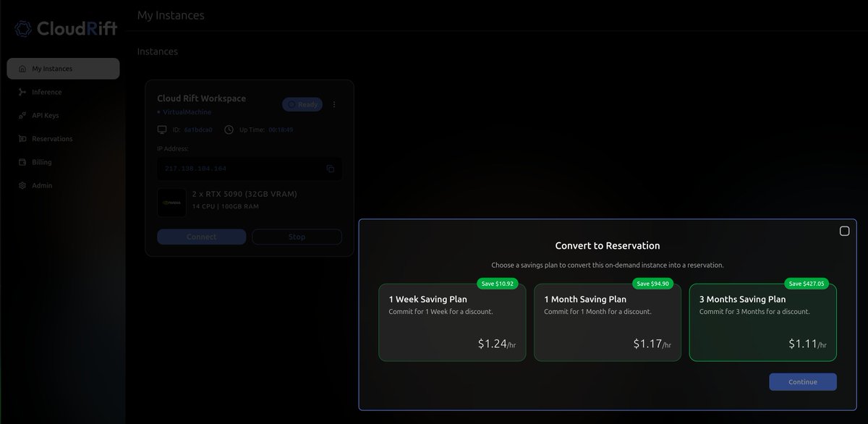Click the Instances section heading
868x424 pixels.
(157, 51)
